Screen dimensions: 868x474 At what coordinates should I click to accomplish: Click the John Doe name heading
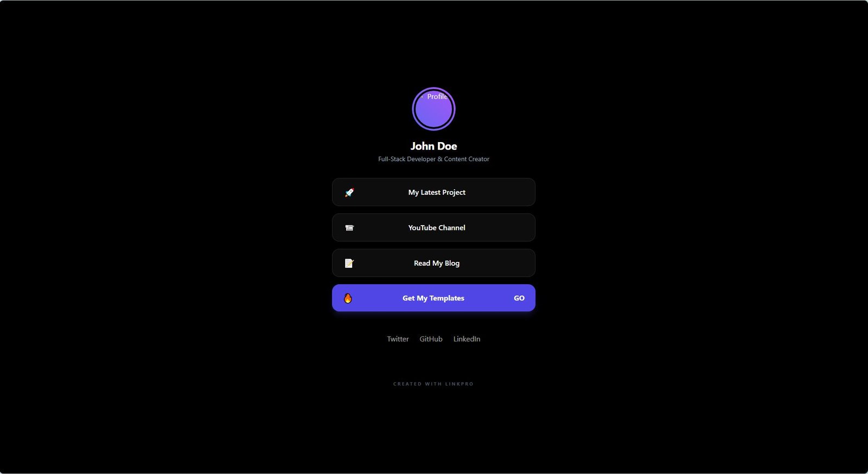433,146
